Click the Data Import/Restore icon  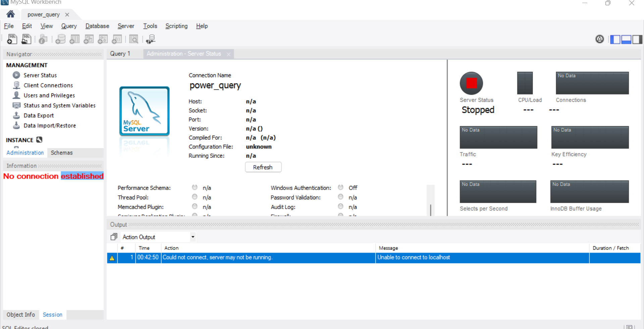click(16, 125)
